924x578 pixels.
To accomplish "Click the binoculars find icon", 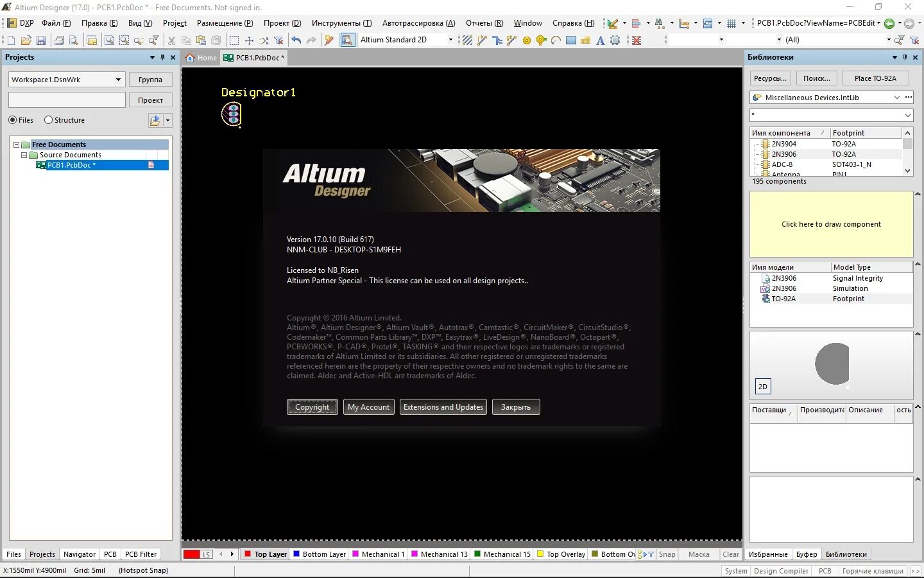I will tap(660, 24).
